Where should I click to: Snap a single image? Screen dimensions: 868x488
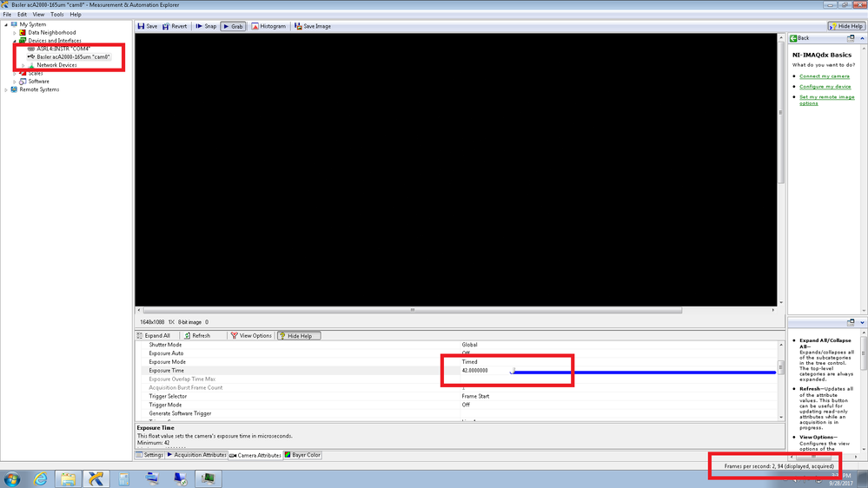click(206, 26)
